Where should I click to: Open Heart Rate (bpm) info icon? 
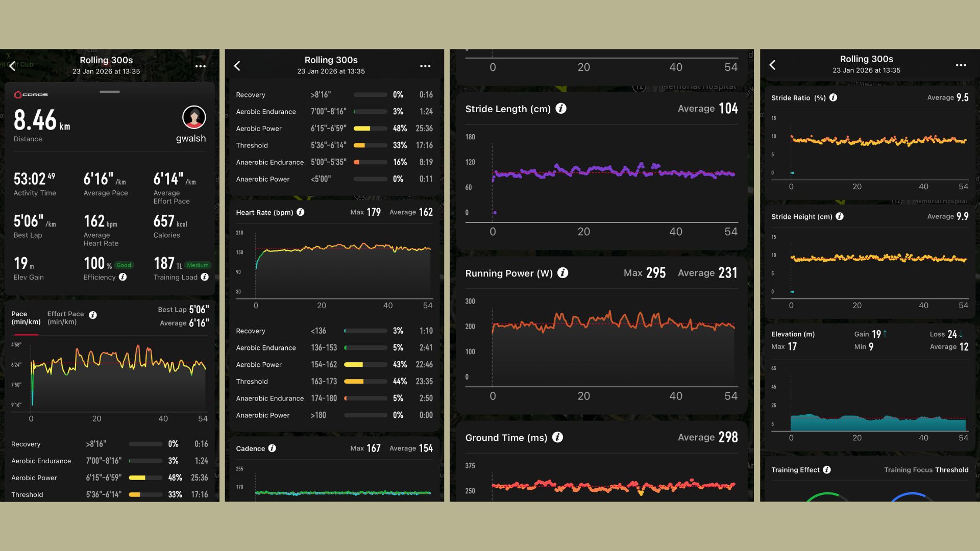click(x=301, y=212)
